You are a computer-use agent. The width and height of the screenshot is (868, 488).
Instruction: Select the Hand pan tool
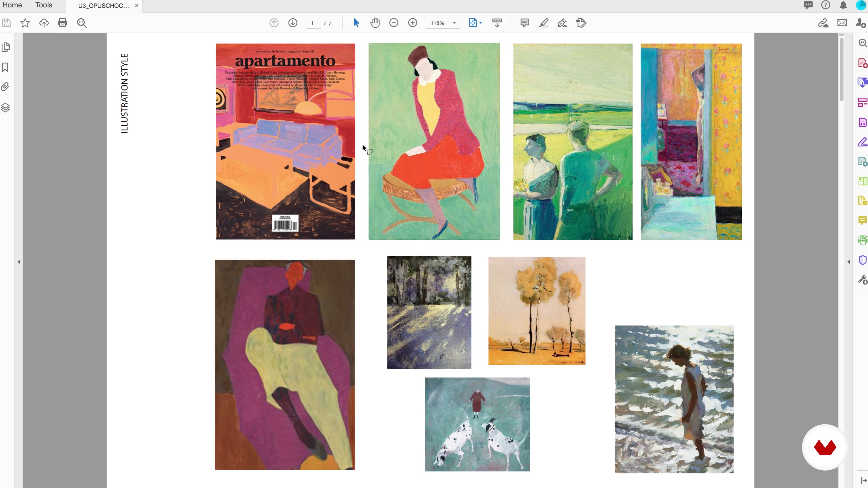pyautogui.click(x=375, y=23)
